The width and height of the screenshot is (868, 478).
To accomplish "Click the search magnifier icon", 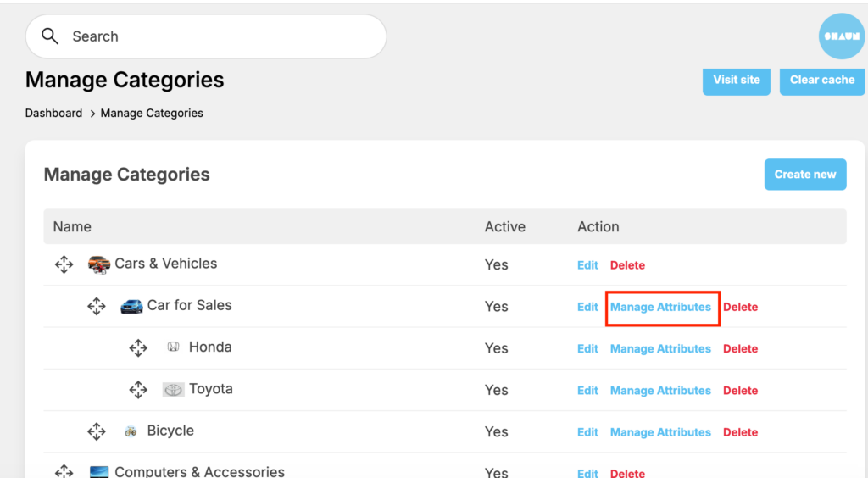I will [50, 36].
